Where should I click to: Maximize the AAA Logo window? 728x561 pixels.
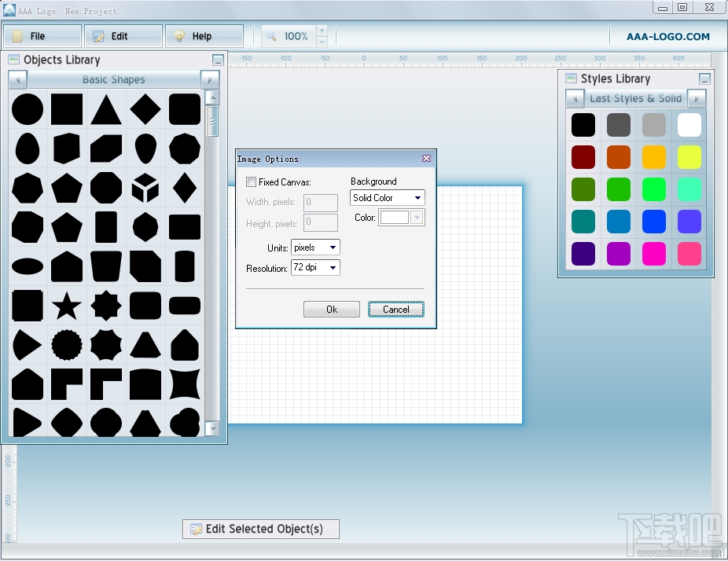pyautogui.click(x=682, y=7)
